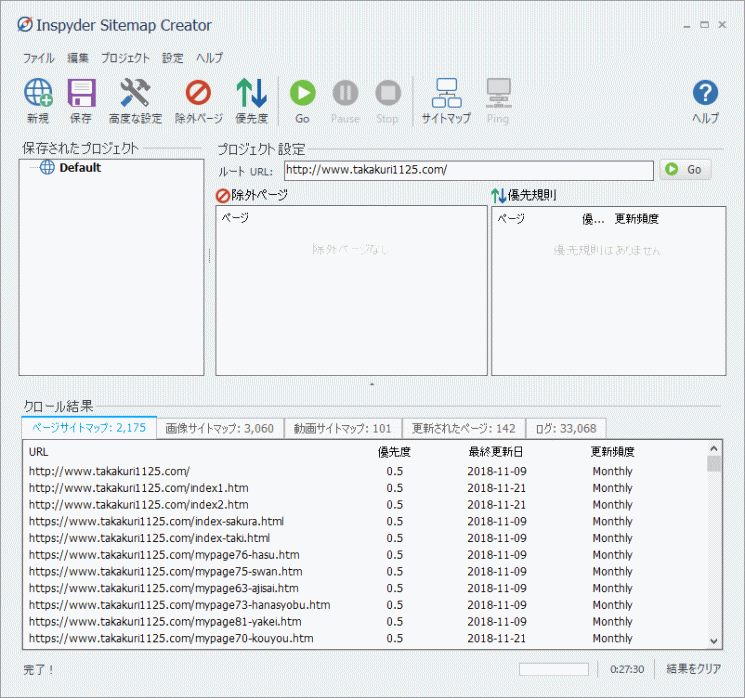Click date 2018-11-21 in index1.htm row

[x=497, y=488]
